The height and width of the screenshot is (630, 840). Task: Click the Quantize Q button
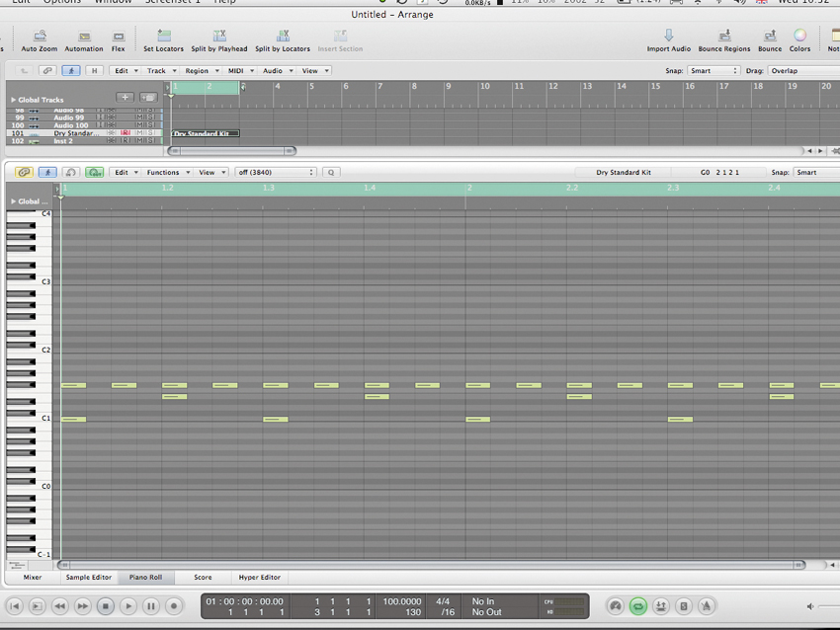[x=331, y=173]
